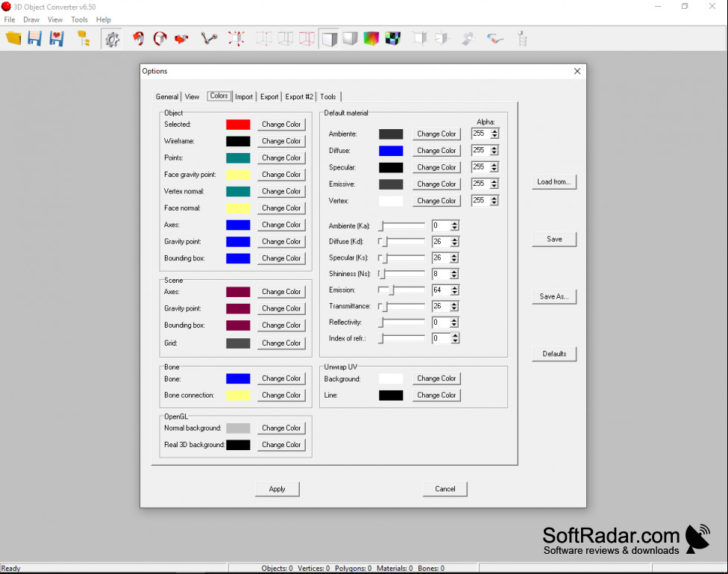Change color for Real 3D background
The width and height of the screenshot is (728, 574).
(281, 445)
